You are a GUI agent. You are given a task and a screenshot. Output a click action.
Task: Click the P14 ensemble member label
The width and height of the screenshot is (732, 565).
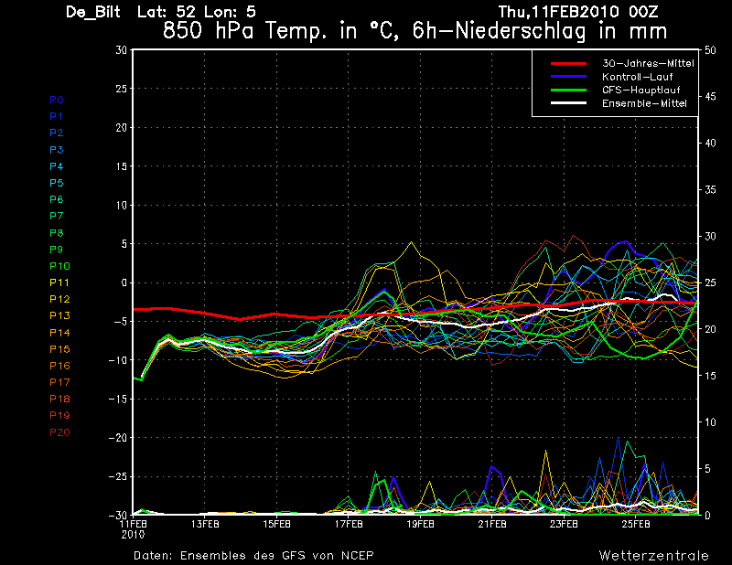pos(60,333)
